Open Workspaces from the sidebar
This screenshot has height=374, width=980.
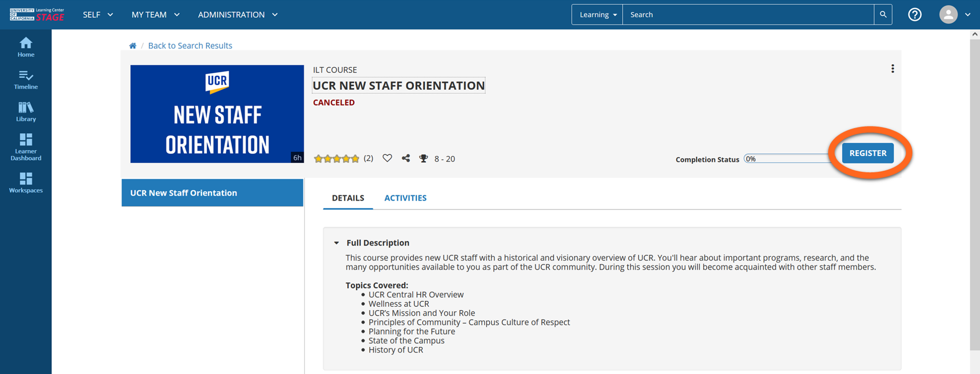pos(26,182)
